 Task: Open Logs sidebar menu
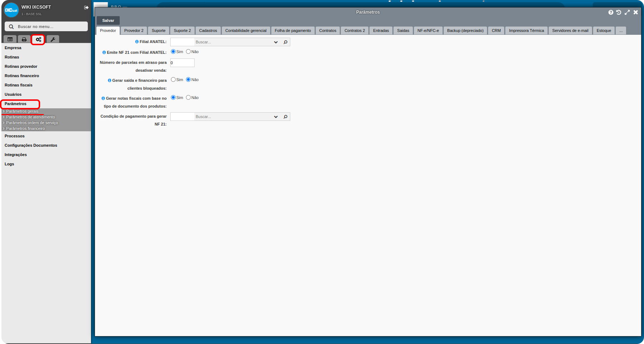click(x=9, y=164)
